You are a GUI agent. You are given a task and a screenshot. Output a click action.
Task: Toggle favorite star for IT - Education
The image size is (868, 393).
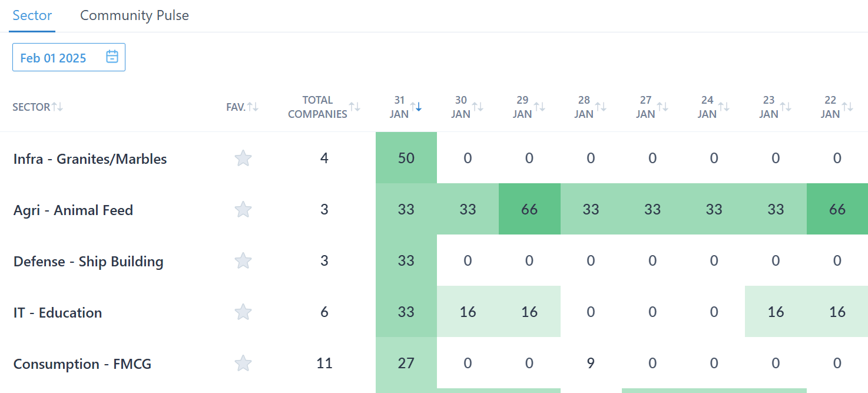point(243,312)
